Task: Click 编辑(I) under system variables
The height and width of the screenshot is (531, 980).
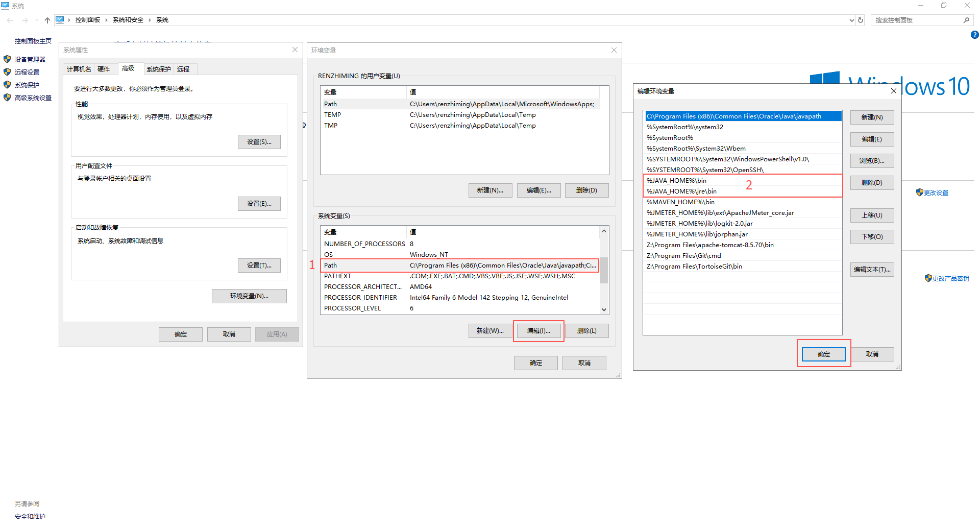Action: pos(539,331)
